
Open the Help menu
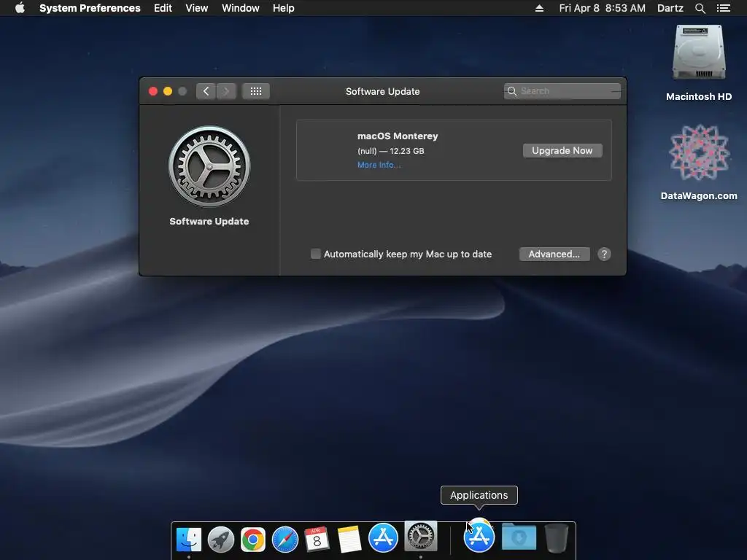pos(283,8)
